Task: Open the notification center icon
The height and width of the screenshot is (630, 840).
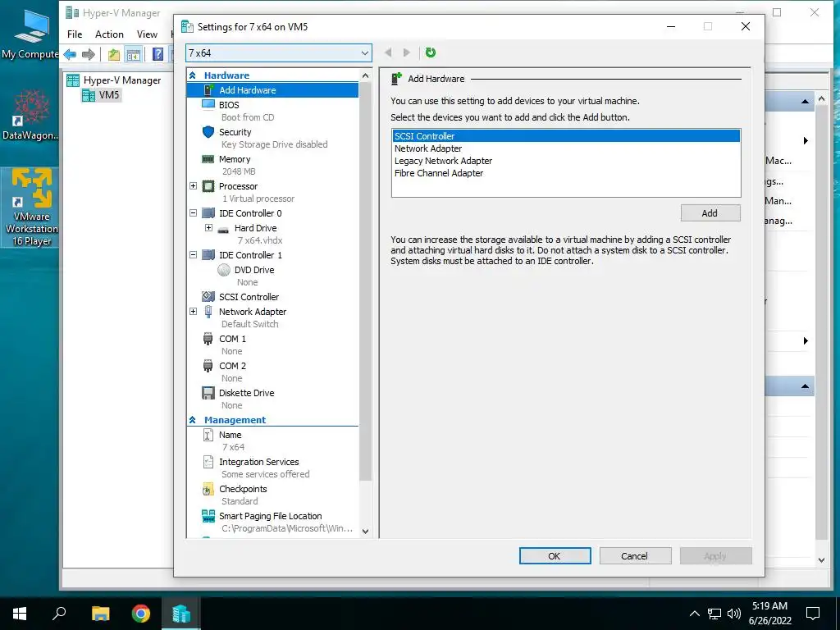Action: click(x=813, y=614)
